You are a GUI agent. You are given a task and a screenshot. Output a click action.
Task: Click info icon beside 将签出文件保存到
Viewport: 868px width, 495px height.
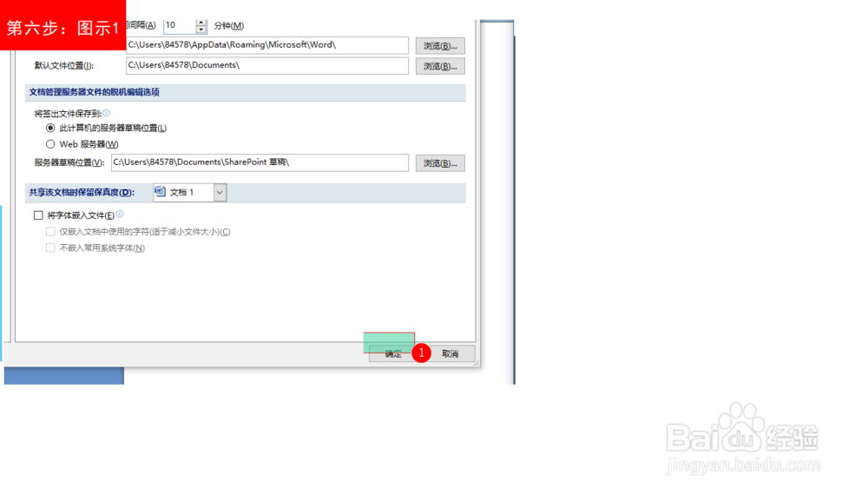(106, 113)
